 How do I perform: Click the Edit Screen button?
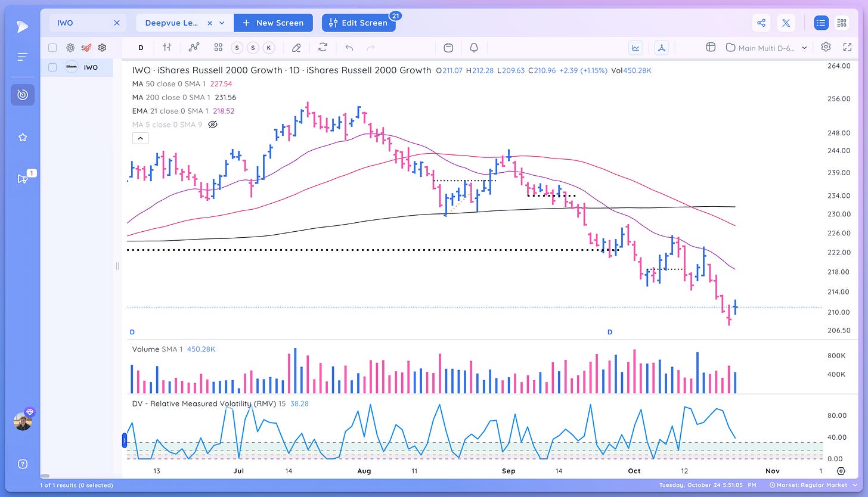[358, 23]
